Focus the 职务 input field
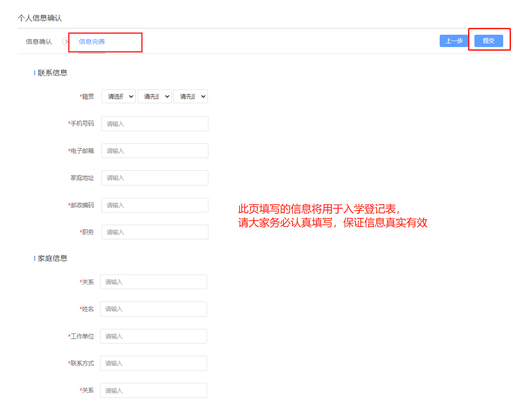Viewport: 532px width, 402px height. (155, 232)
